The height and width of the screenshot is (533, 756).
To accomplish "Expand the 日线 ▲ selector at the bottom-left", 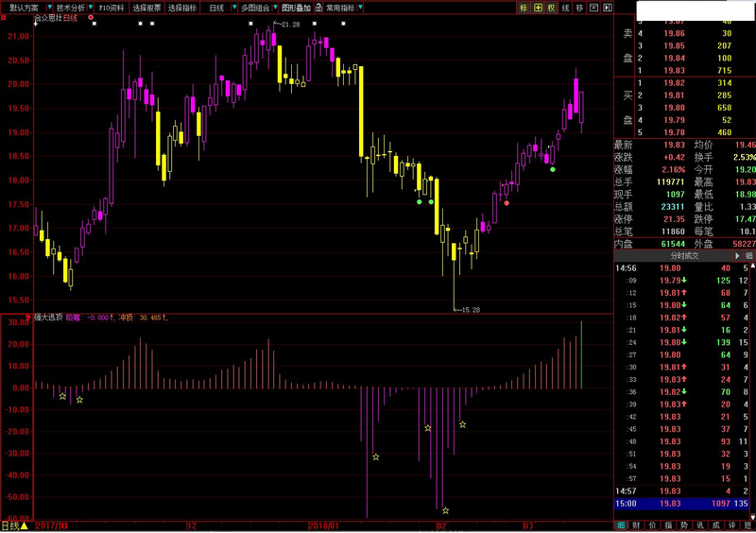I will pyautogui.click(x=14, y=525).
